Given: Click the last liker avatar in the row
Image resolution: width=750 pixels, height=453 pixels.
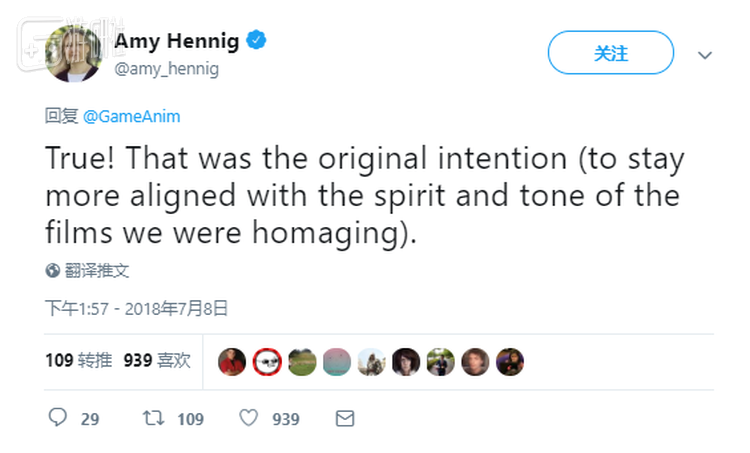Looking at the screenshot, I should [510, 361].
